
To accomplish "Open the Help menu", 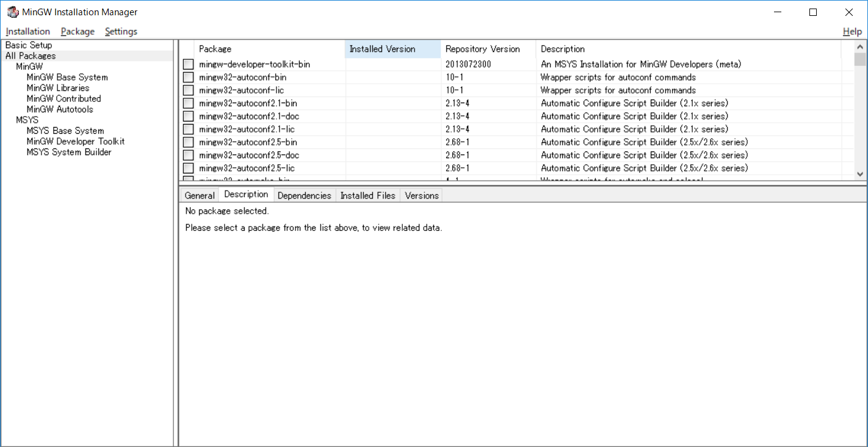I will pos(852,31).
